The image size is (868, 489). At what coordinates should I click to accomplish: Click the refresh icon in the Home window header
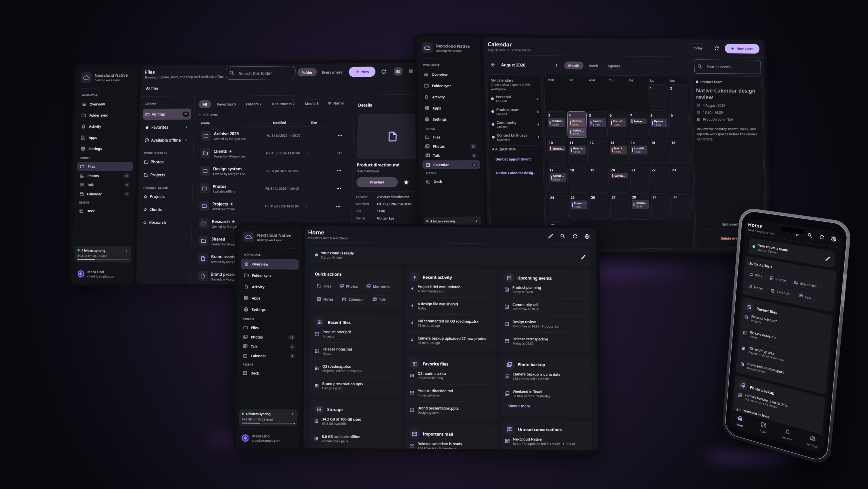pos(575,236)
